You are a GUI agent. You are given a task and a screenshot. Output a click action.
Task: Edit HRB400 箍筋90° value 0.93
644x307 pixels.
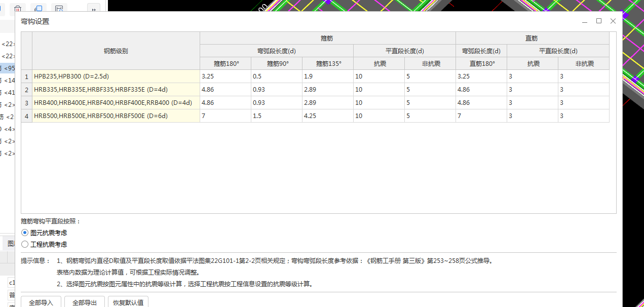tap(277, 103)
